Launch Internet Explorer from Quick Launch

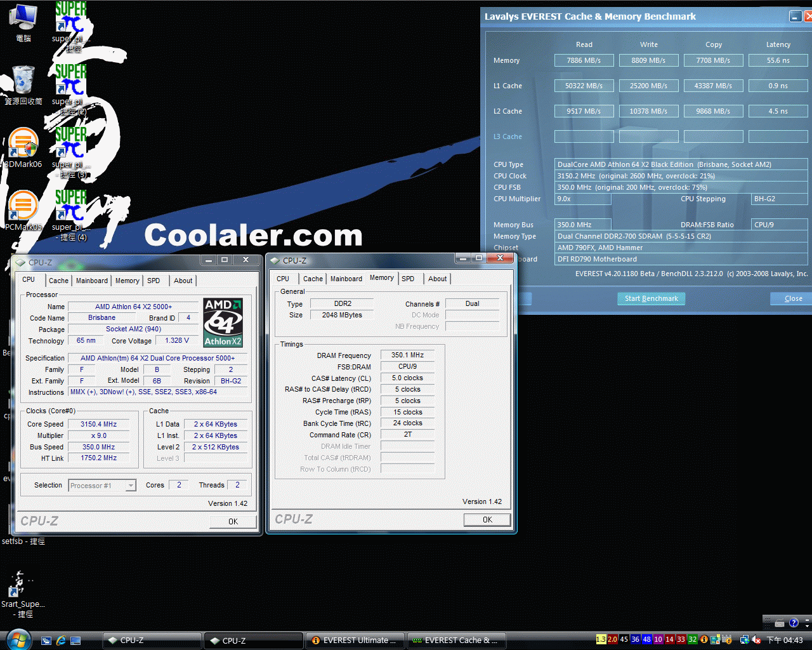[x=61, y=640]
